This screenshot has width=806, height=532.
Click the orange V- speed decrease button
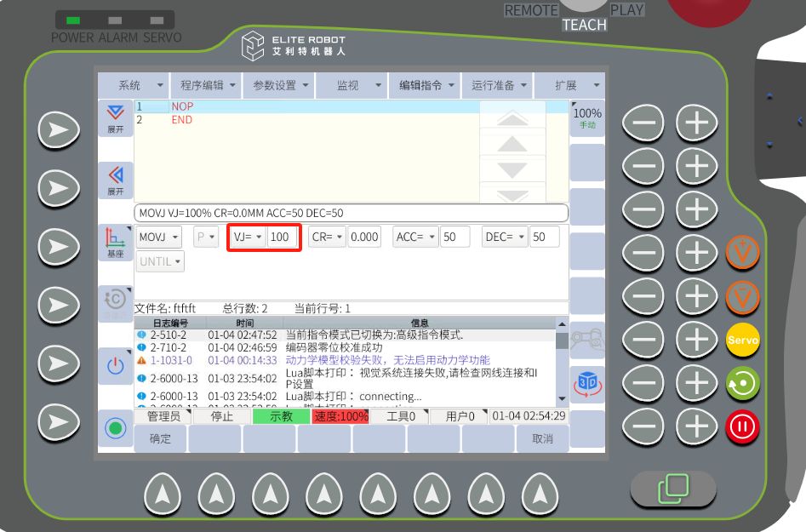[x=742, y=296]
